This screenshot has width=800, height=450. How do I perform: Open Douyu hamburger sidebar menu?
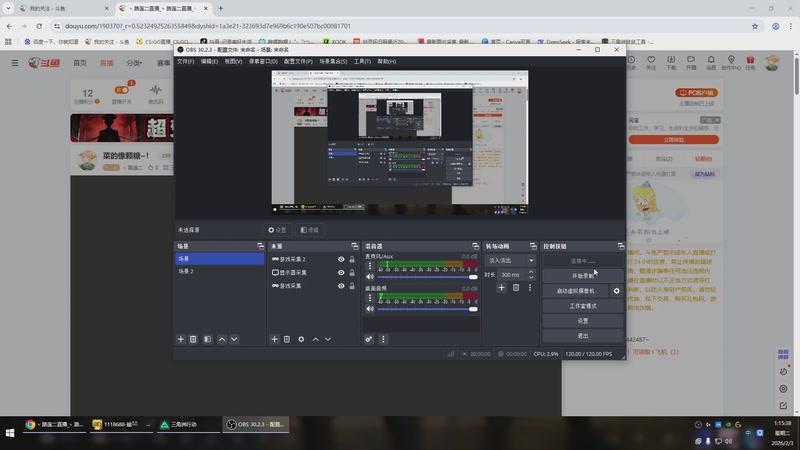(x=15, y=63)
